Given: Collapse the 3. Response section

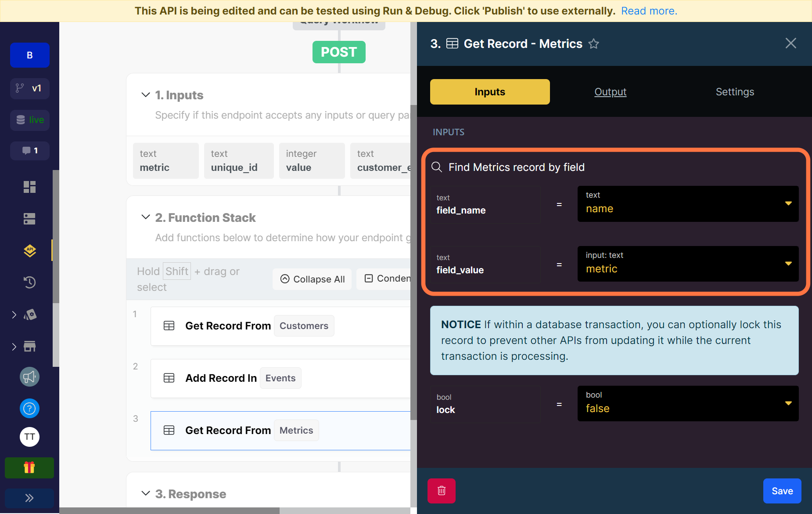Looking at the screenshot, I should point(146,493).
